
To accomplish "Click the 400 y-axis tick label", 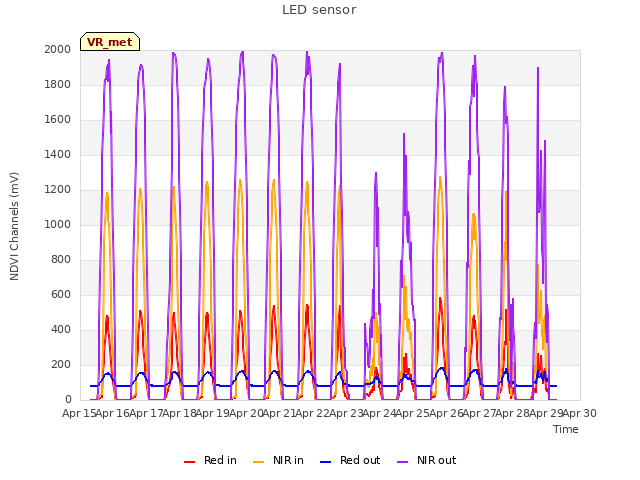I will pyautogui.click(x=61, y=329).
